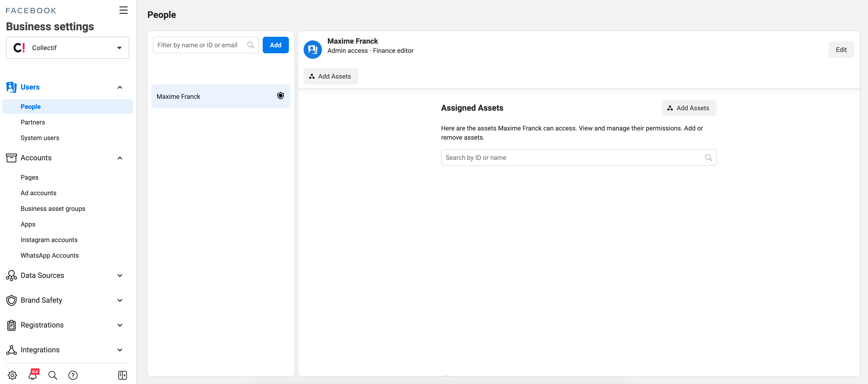Image resolution: width=868 pixels, height=384 pixels.
Task: Click the filter search magnifier icon
Action: [251, 45]
